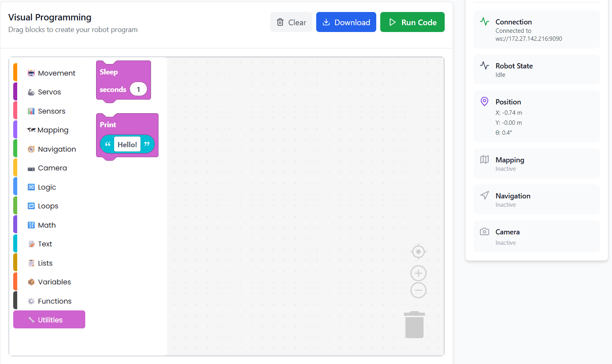Click the workspace trash can icon
This screenshot has width=612, height=364.
pyautogui.click(x=414, y=325)
